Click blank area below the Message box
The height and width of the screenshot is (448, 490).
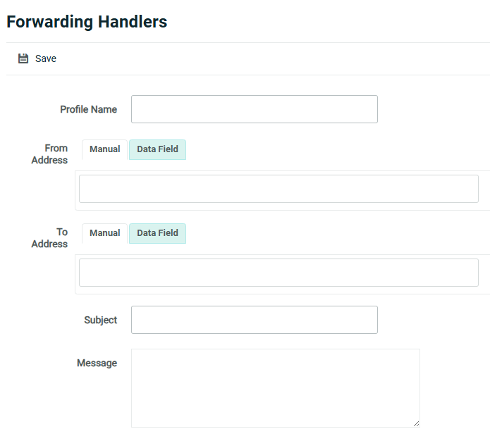click(275, 439)
